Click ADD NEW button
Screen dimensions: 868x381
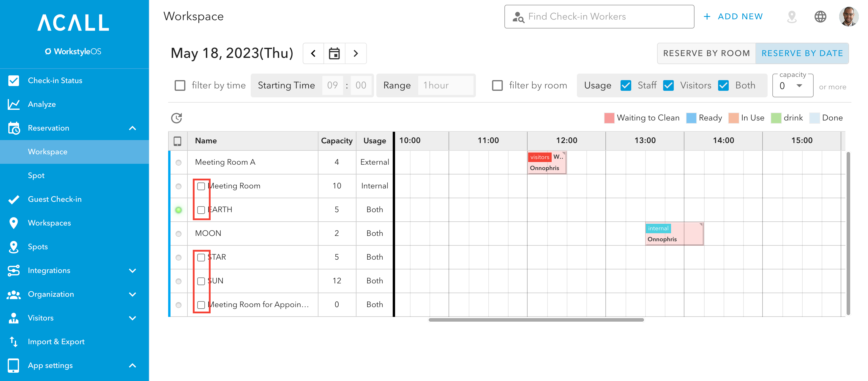click(733, 17)
